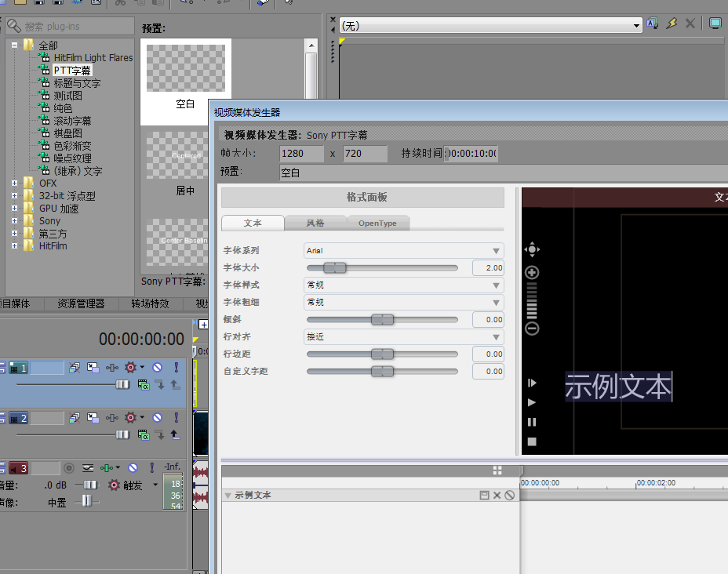The height and width of the screenshot is (574, 728).
Task: Select 滚动字幕 in the plug-in tree
Action: pyautogui.click(x=72, y=121)
